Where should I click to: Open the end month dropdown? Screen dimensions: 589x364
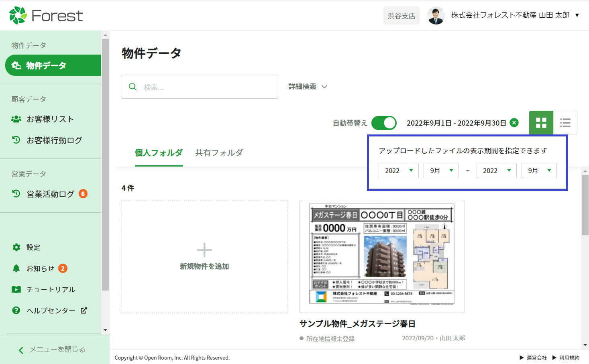[539, 171]
